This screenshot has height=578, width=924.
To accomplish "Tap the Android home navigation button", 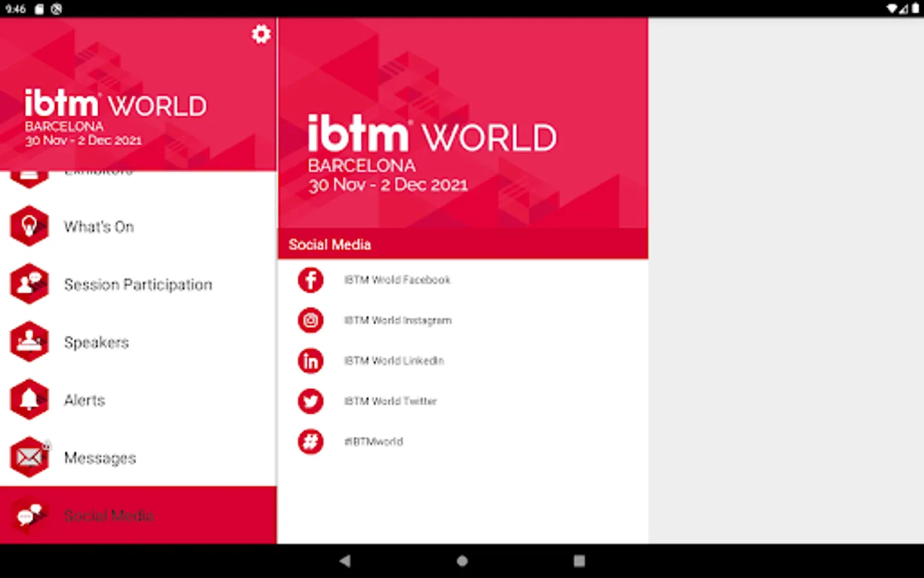I will [462, 561].
